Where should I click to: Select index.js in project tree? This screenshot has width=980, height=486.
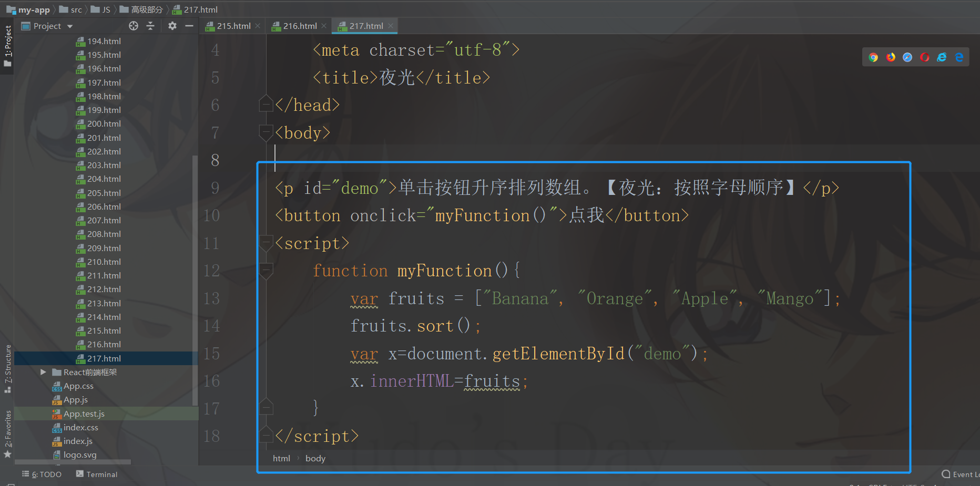tap(73, 441)
